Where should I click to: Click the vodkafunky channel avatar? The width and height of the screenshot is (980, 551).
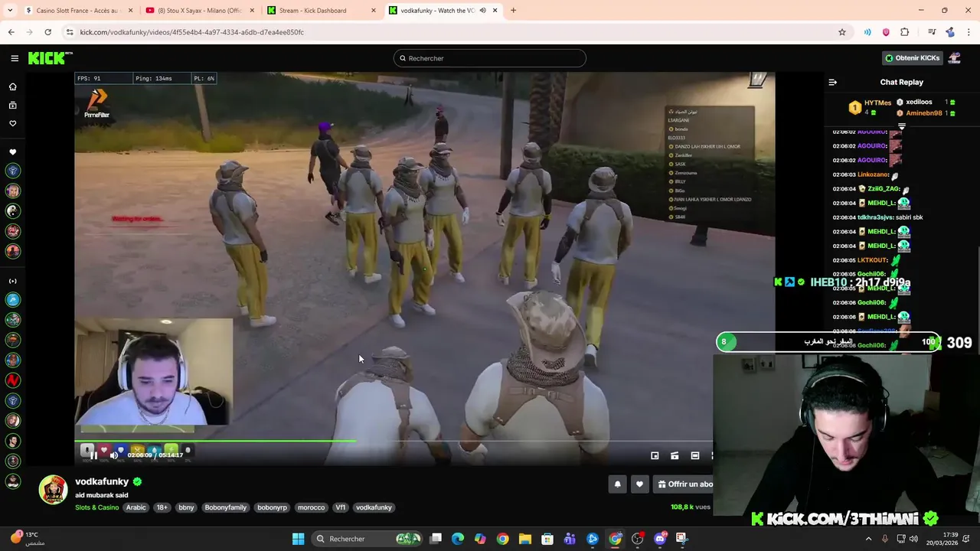[54, 490]
